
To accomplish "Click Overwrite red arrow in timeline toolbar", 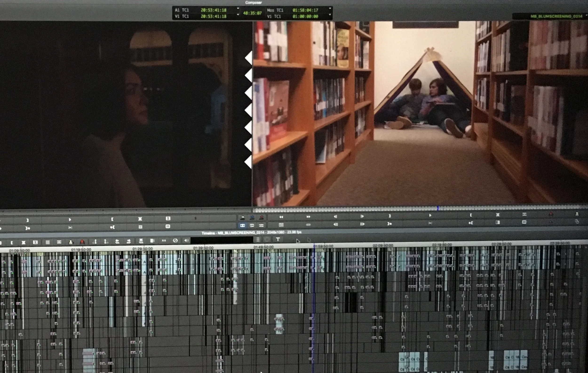I will coord(82,242).
